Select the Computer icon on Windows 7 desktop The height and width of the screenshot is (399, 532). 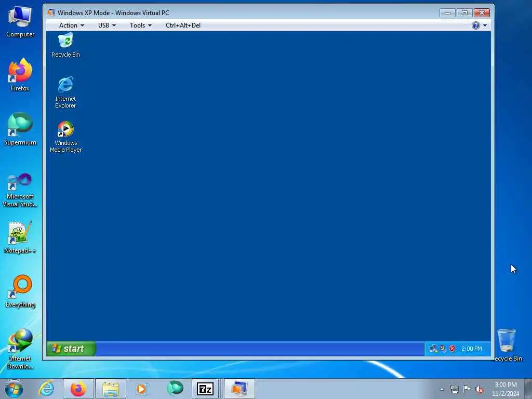click(20, 22)
